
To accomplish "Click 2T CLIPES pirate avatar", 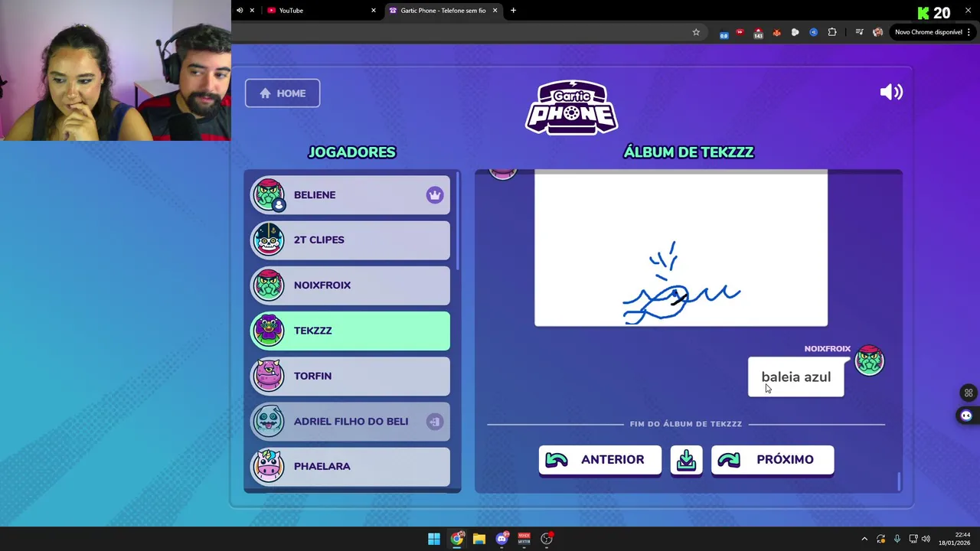I will (x=269, y=240).
